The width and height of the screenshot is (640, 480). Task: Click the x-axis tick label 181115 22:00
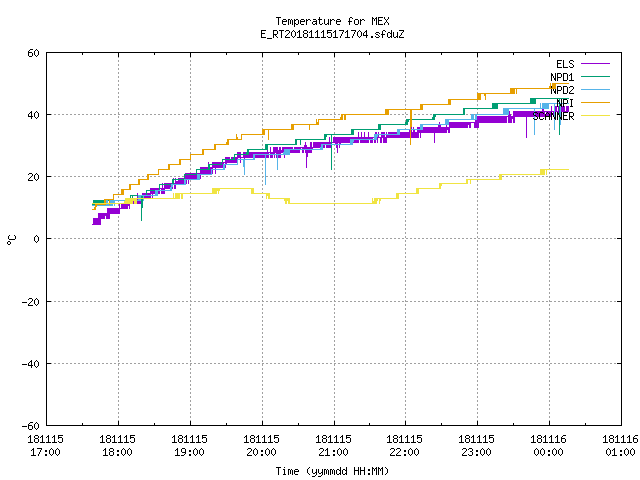[x=404, y=446]
